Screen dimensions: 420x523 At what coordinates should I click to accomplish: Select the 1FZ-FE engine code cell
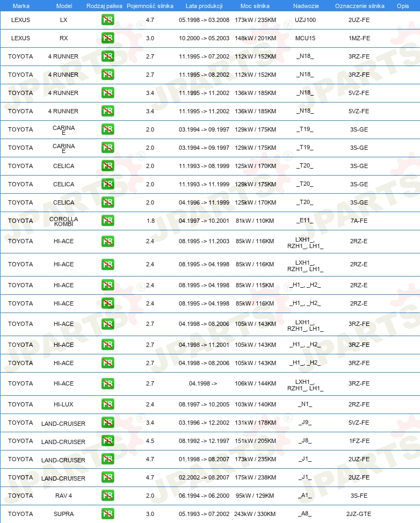(359, 441)
